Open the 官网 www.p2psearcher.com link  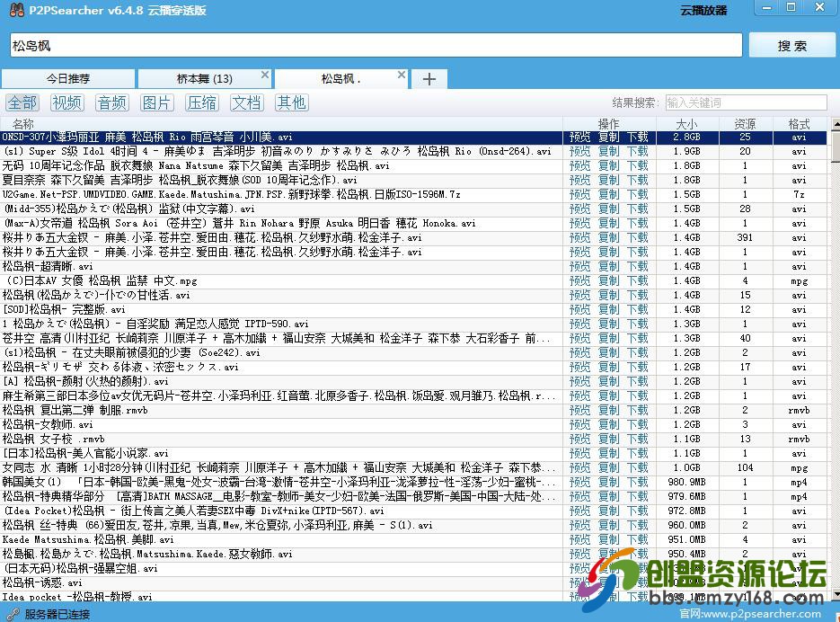coord(750,613)
